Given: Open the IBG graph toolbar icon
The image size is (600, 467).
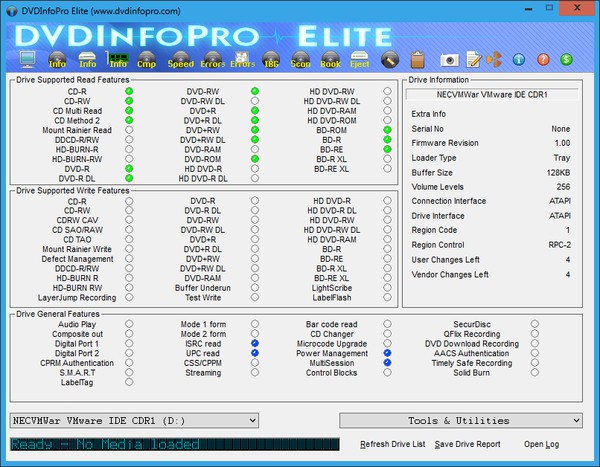Looking at the screenshot, I should [271, 60].
